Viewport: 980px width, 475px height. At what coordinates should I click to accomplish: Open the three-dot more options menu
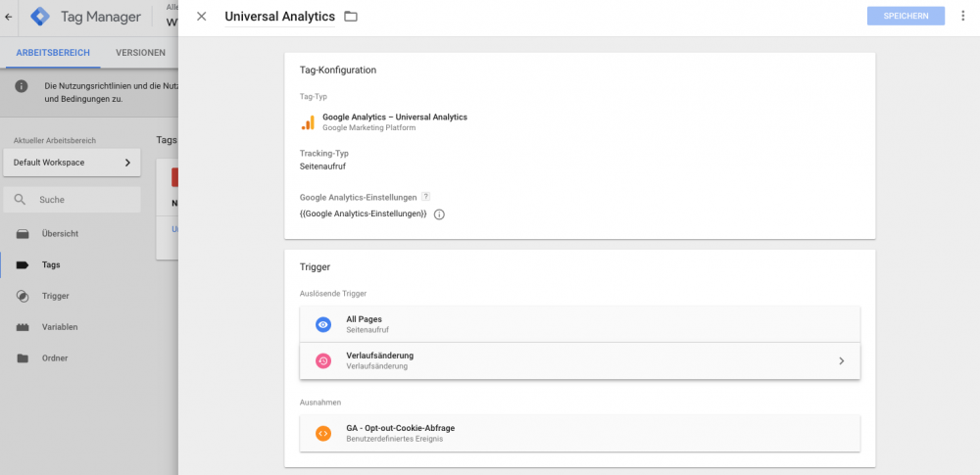(962, 17)
